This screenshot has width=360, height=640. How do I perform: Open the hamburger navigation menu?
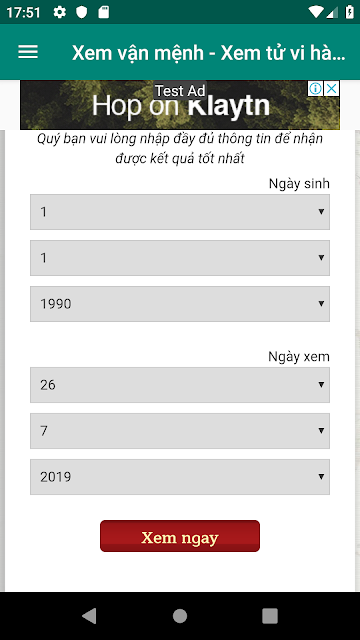(x=28, y=52)
